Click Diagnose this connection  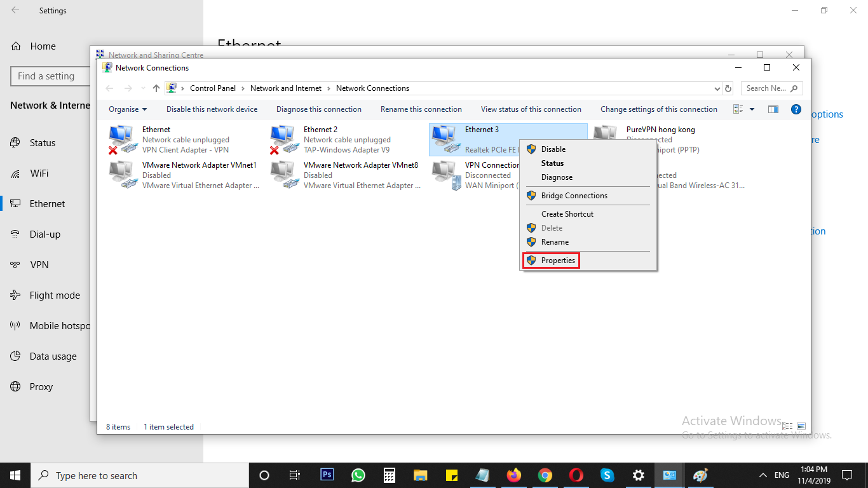(x=319, y=109)
